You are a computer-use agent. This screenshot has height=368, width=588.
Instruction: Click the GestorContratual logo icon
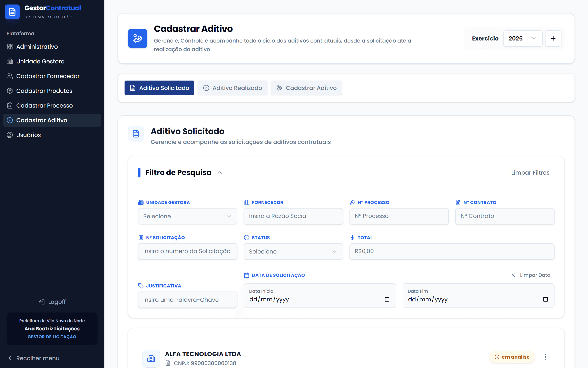point(12,12)
